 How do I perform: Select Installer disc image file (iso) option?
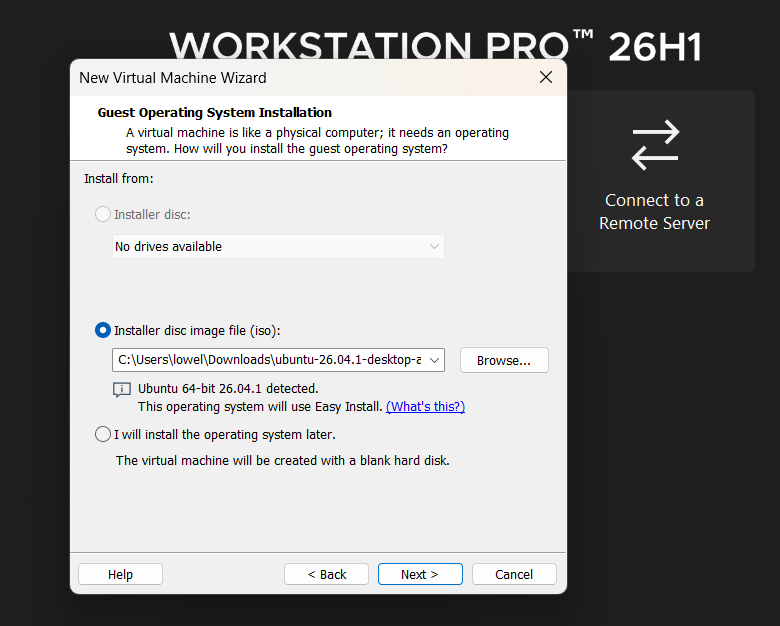102,330
